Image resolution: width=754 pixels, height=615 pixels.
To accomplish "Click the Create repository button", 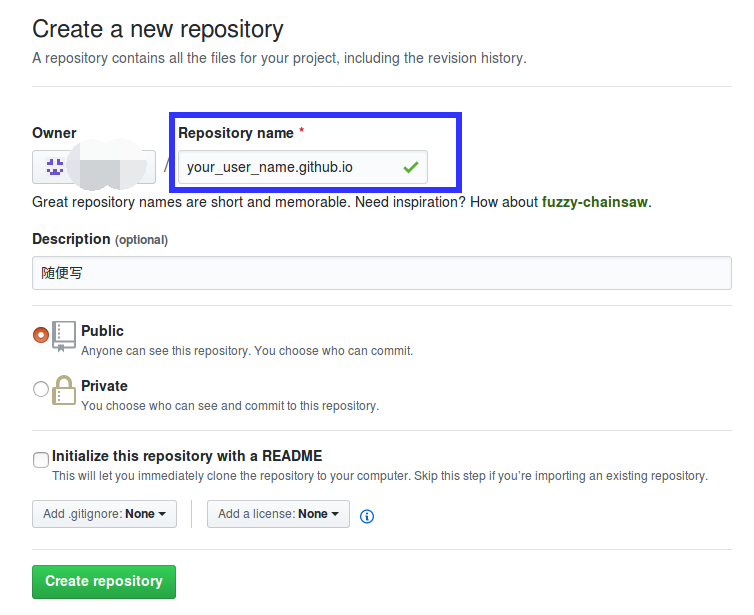I will (x=104, y=581).
